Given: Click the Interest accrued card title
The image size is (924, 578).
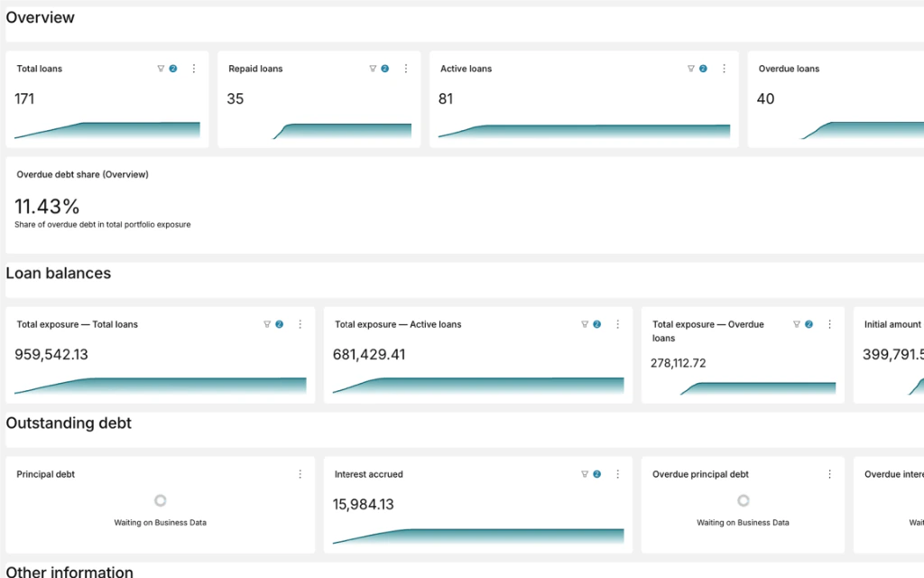Looking at the screenshot, I should tap(369, 474).
